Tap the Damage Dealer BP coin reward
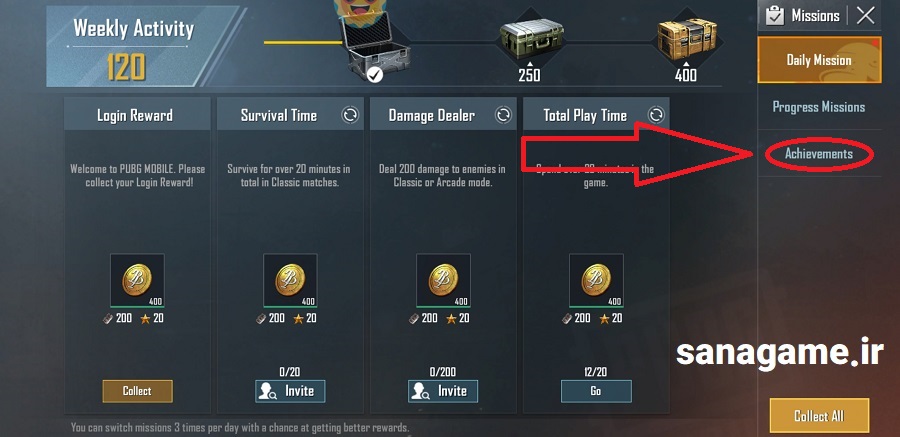 [x=443, y=280]
